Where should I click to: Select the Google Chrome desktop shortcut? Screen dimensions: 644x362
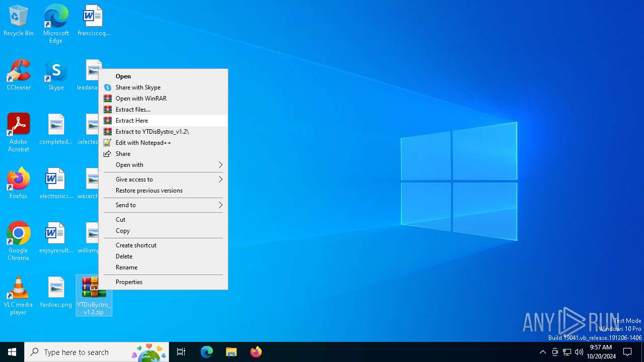coord(19,241)
